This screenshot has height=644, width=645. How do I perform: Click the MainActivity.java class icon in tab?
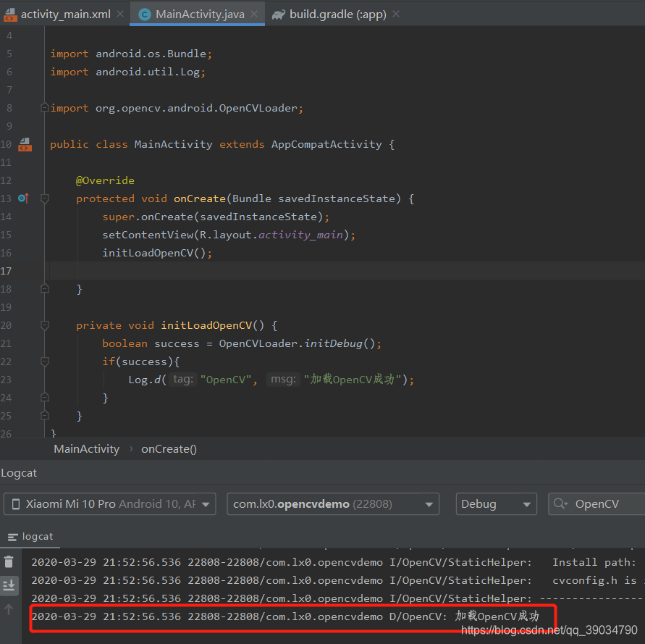(x=144, y=14)
